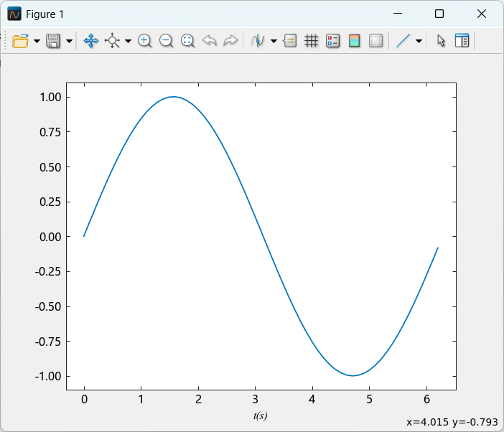Viewport: 504px width, 432px height.
Task: Expand the curve plot tool dropdown arrow
Action: 274,41
